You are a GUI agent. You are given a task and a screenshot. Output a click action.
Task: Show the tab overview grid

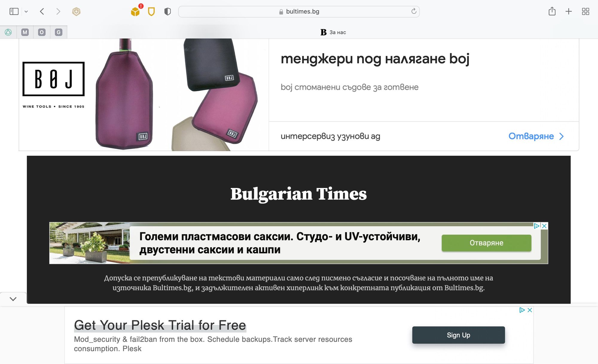585,11
